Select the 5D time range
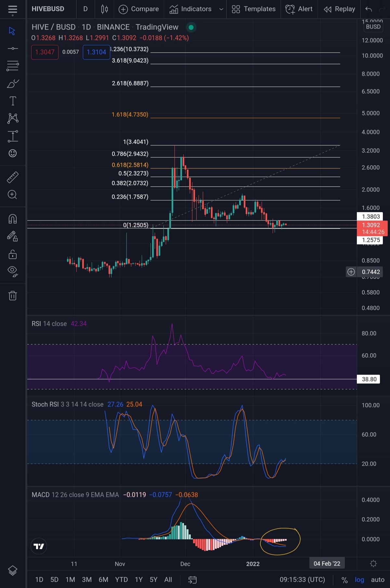The image size is (390, 588). click(54, 580)
